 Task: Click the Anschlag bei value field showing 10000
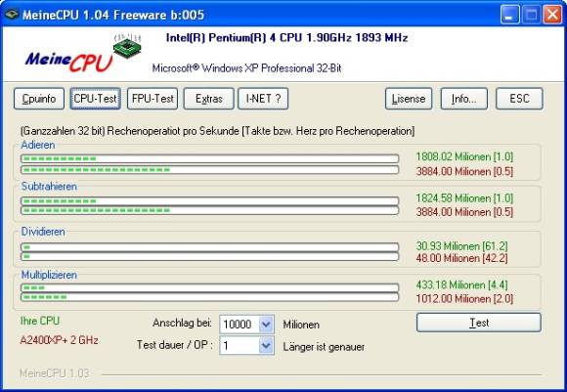click(x=240, y=325)
